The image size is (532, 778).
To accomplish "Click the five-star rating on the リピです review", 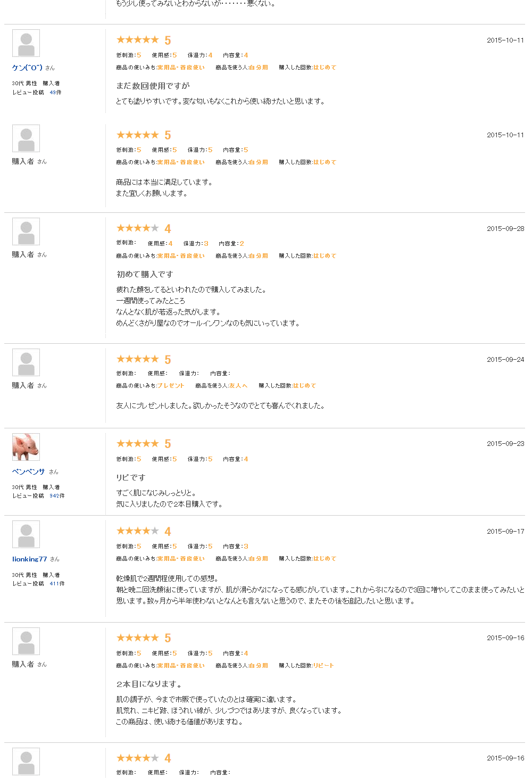I will point(138,443).
